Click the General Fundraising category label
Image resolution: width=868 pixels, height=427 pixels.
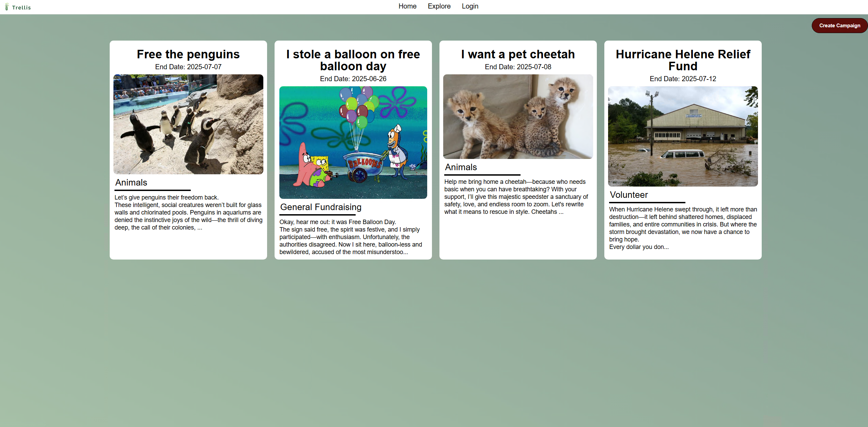321,207
